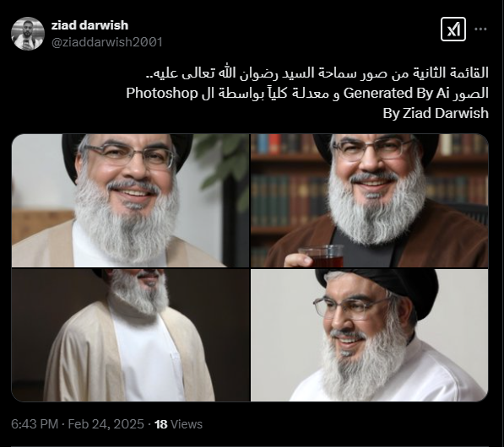Click the first Arabic line of the post
The width and height of the screenshot is (504, 447).
pyautogui.click(x=317, y=73)
